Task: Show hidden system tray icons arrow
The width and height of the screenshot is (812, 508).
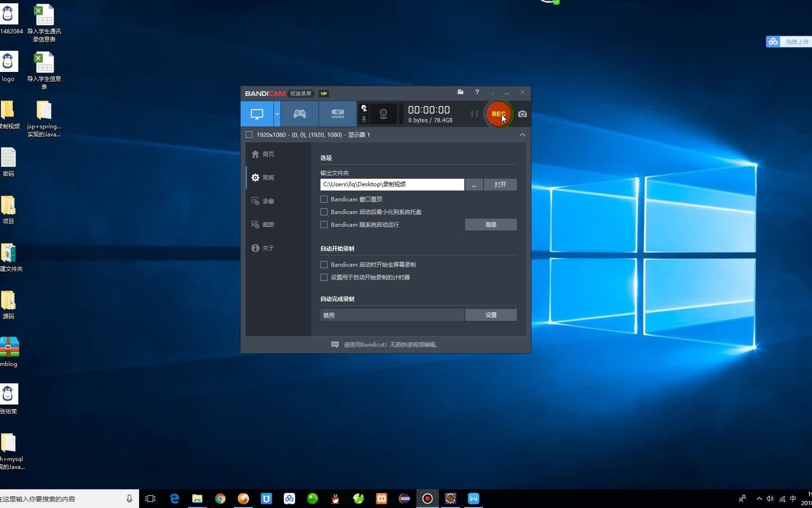Action: [759, 499]
